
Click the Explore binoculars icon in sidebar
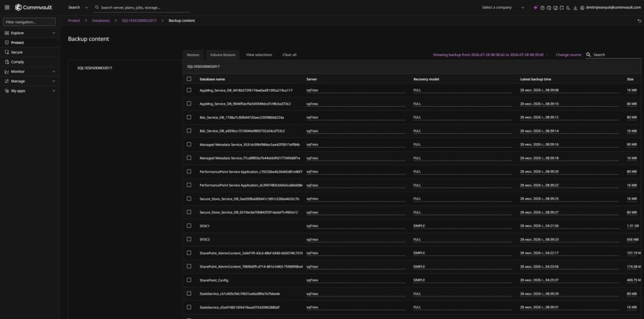pos(7,33)
